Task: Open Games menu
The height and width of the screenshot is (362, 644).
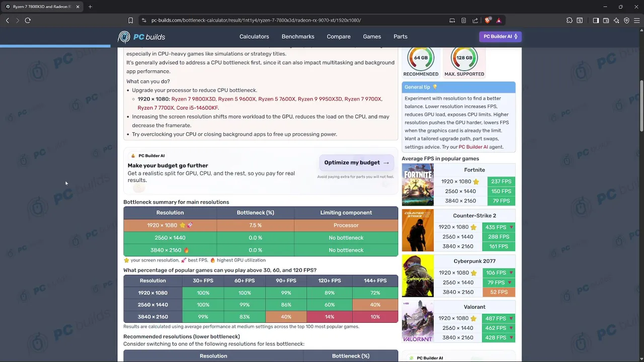Action: pos(372,37)
